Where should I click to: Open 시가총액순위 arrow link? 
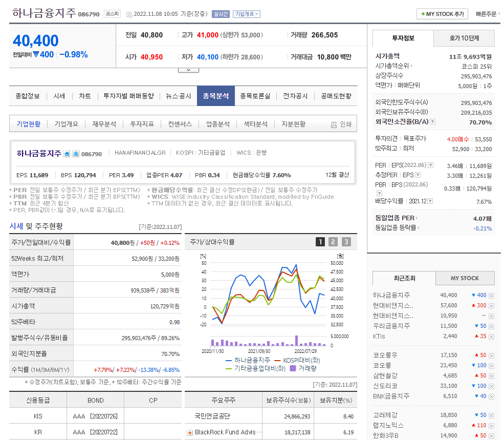pyautogui.click(x=394, y=66)
